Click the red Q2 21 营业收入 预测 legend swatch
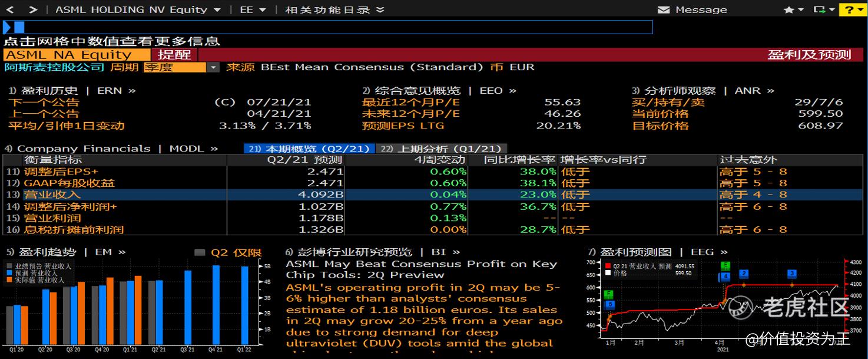 coord(607,266)
